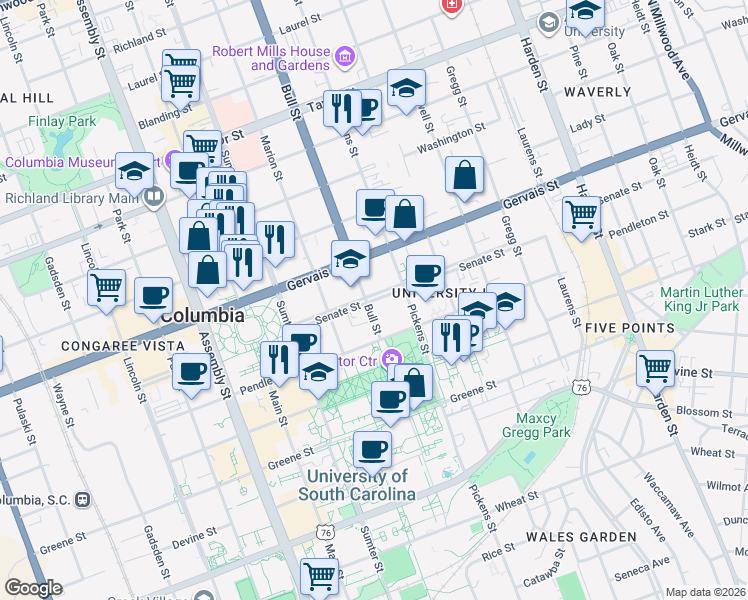Viewport: 748px width, 600px height.
Task: Select the restaurant marker east of Assembly St near Marion St
Action: (276, 240)
